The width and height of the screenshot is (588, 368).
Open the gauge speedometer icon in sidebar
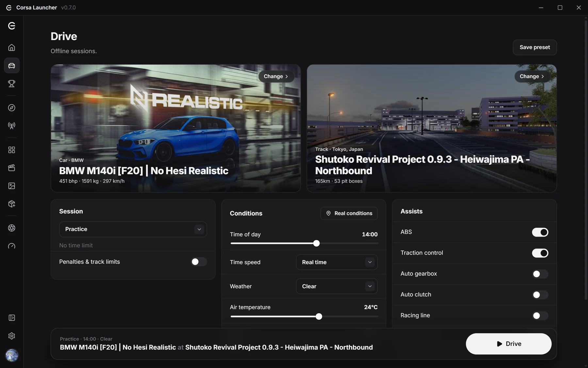point(12,246)
